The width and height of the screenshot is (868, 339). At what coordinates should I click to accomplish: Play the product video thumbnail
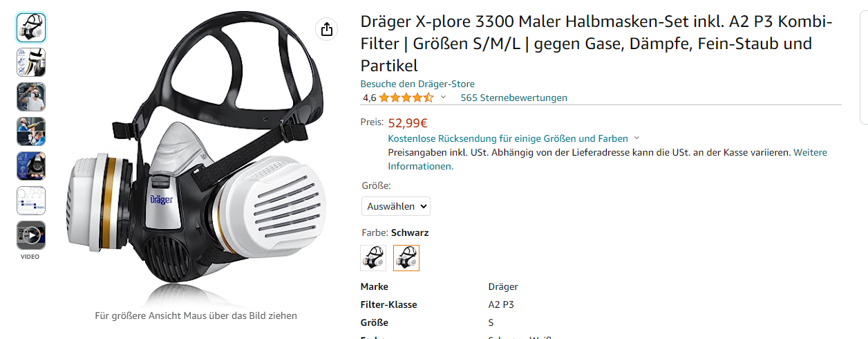31,235
